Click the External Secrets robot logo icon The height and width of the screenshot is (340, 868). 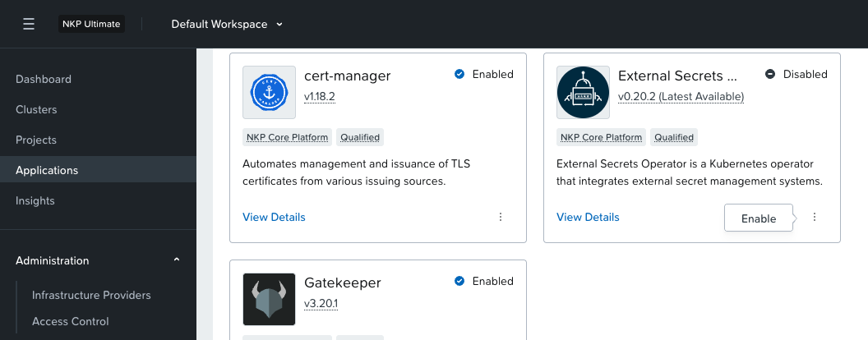583,92
